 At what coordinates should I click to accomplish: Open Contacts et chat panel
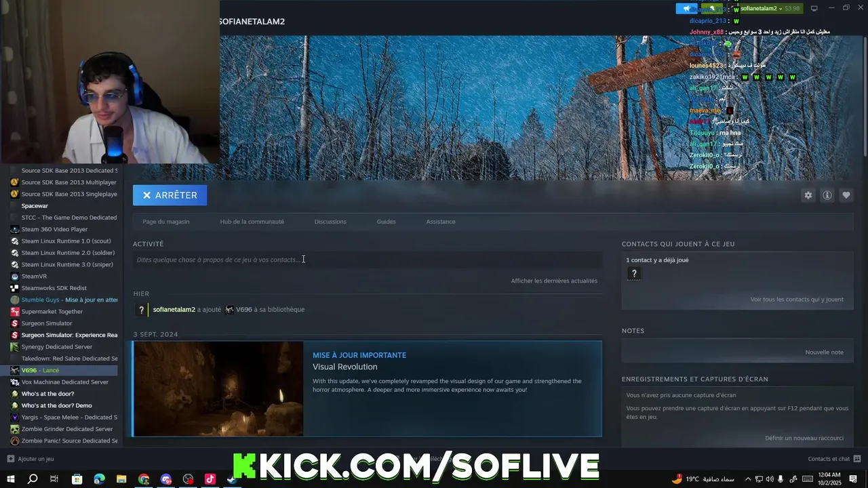(829, 459)
